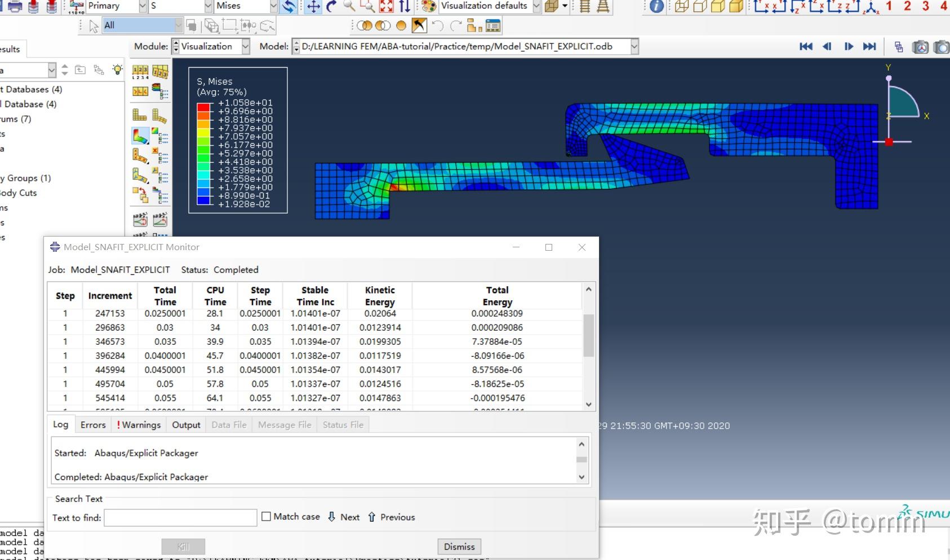950x560 pixels.
Task: Open the Model odb path dropdown
Action: 634,47
